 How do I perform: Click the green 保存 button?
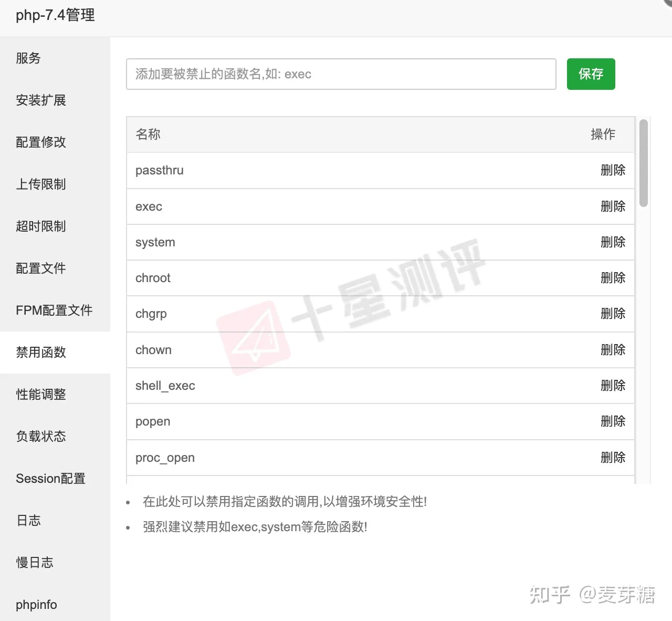[591, 74]
